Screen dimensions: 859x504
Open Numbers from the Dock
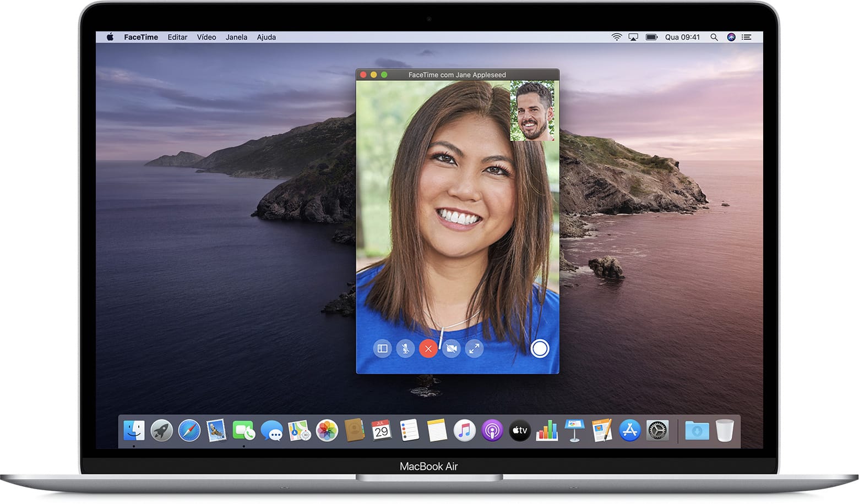547,430
